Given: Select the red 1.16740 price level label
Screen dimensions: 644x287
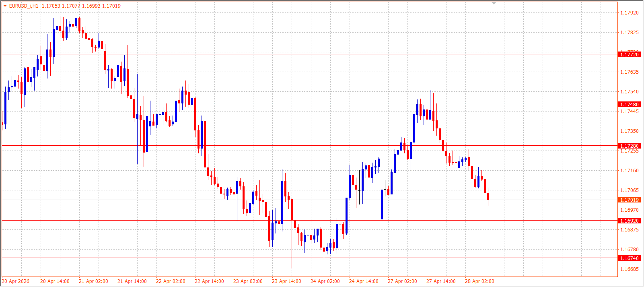Looking at the screenshot, I should click(x=629, y=258).
